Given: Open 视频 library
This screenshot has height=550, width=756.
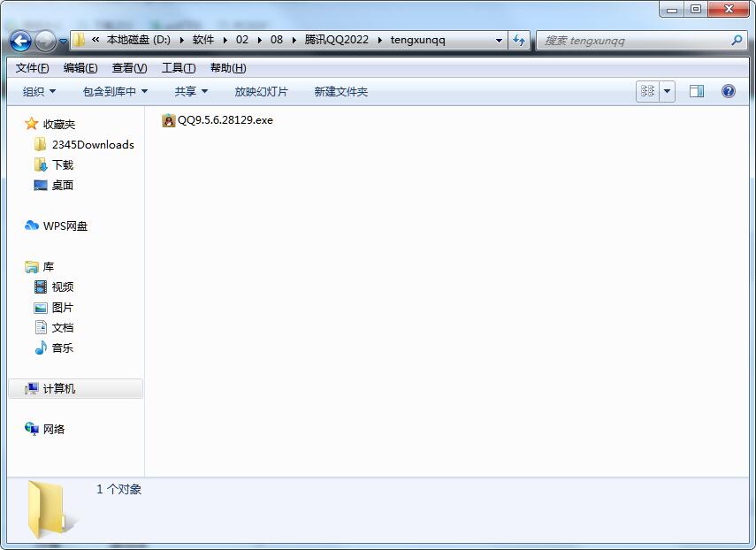Looking at the screenshot, I should [63, 286].
